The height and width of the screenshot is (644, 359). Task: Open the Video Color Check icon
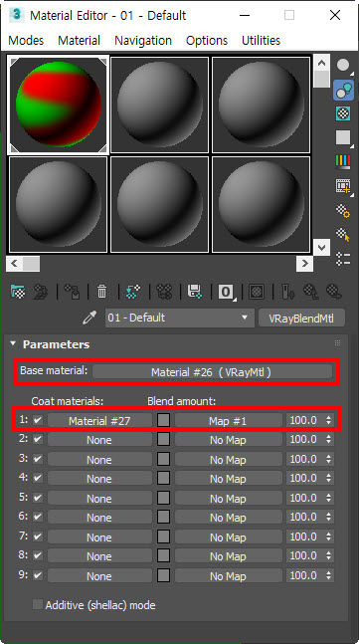coord(343,162)
